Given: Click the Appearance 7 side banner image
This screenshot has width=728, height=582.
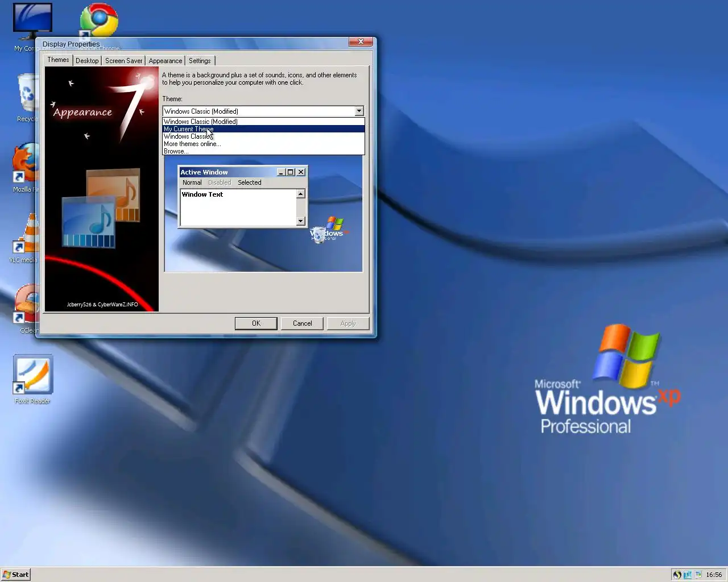Looking at the screenshot, I should click(x=102, y=189).
